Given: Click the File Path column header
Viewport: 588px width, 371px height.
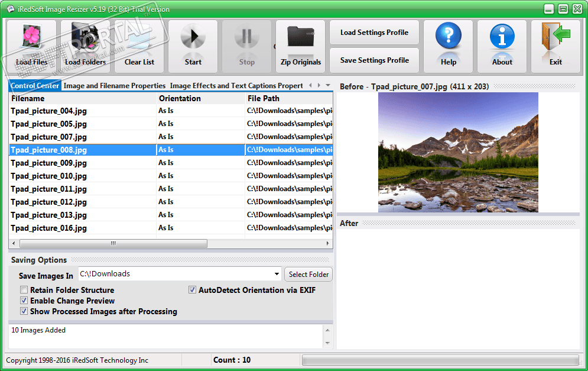Looking at the screenshot, I should [x=289, y=98].
